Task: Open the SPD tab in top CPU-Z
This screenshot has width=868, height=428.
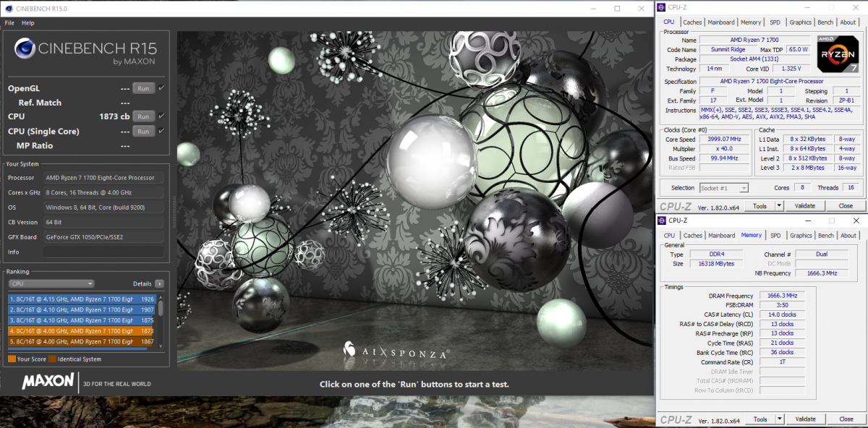Action: [x=775, y=22]
